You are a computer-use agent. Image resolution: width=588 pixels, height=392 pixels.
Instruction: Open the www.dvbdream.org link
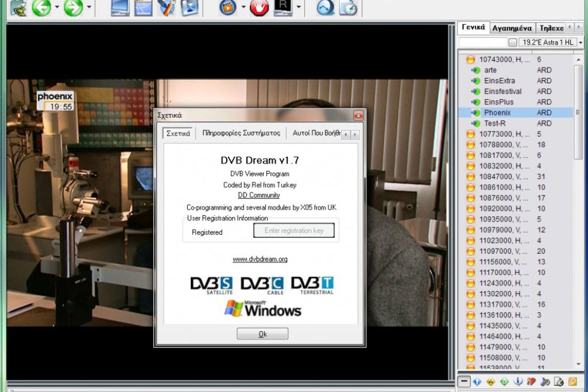tap(260, 259)
